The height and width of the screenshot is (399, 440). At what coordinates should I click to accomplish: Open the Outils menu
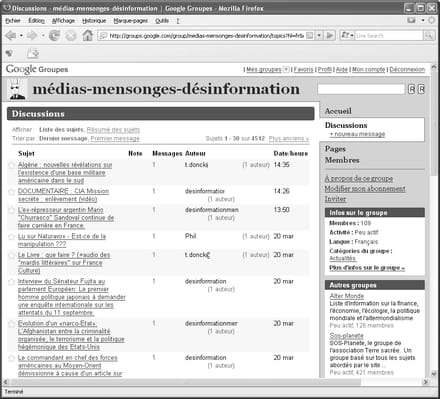[162, 21]
